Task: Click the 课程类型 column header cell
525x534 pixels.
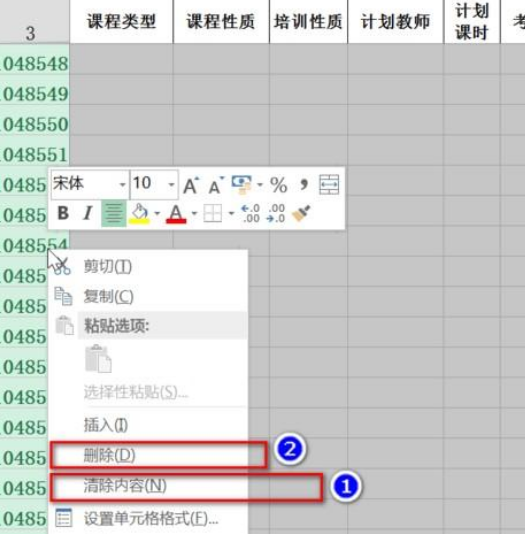Action: (x=122, y=21)
